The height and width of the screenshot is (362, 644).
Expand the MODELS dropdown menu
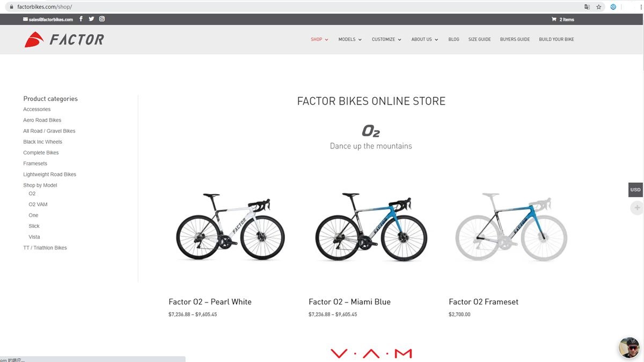pyautogui.click(x=350, y=40)
